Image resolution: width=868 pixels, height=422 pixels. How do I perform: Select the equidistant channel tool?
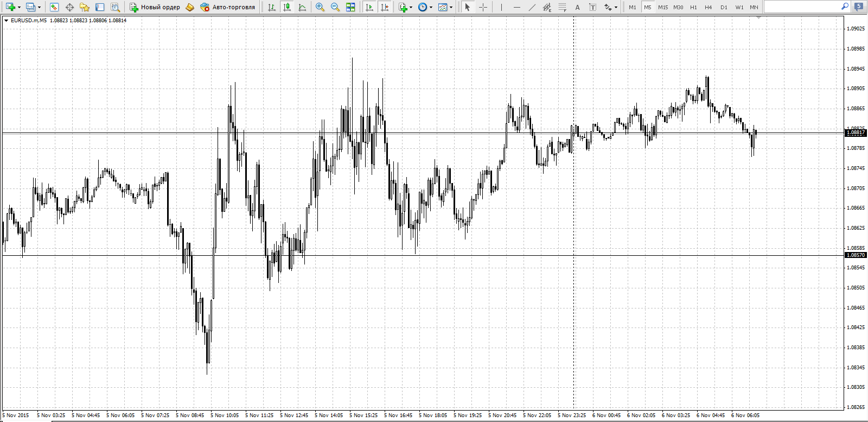[x=547, y=7]
